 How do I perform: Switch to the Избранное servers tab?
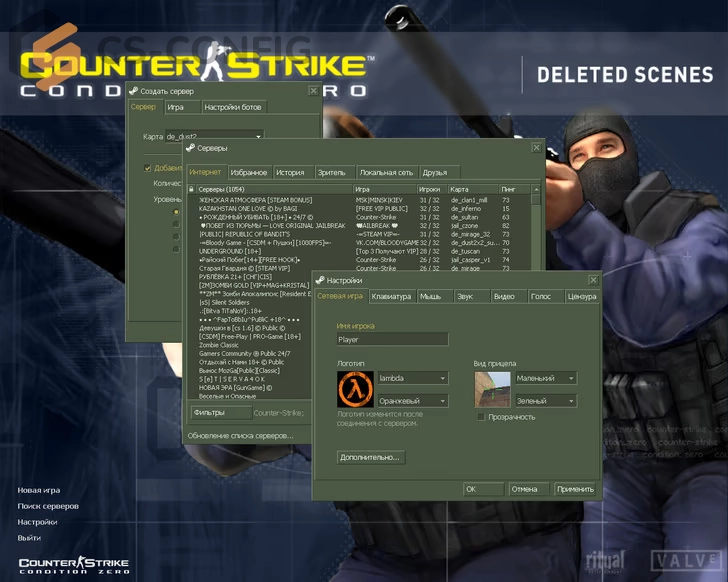click(x=249, y=172)
